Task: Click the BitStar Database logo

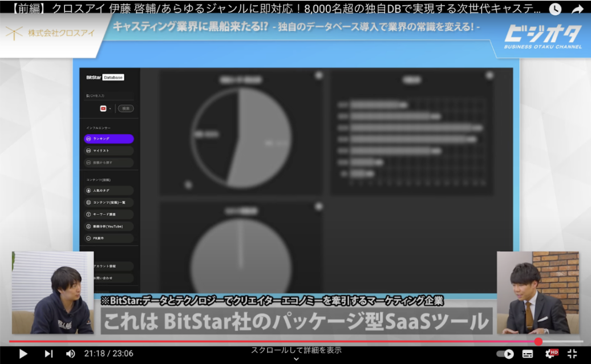Action: (105, 77)
